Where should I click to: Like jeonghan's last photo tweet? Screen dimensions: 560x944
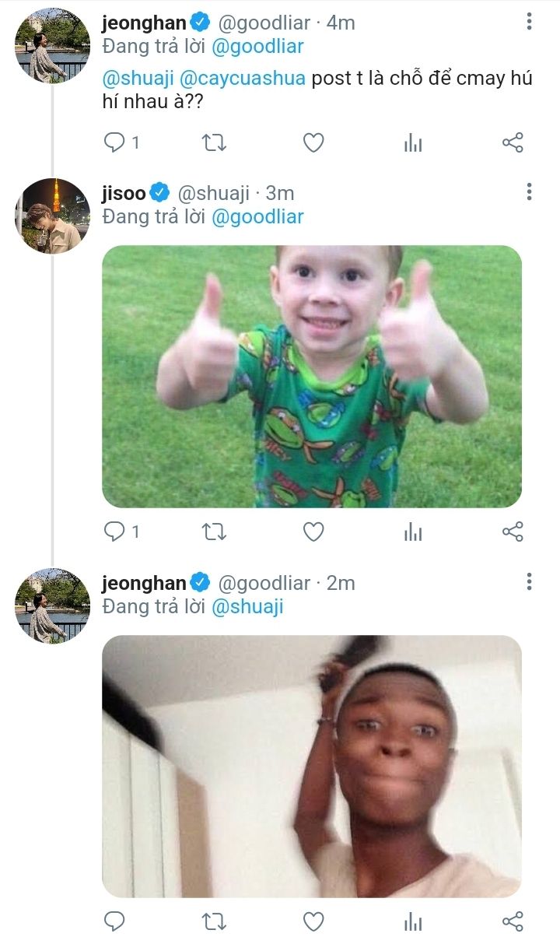[313, 921]
